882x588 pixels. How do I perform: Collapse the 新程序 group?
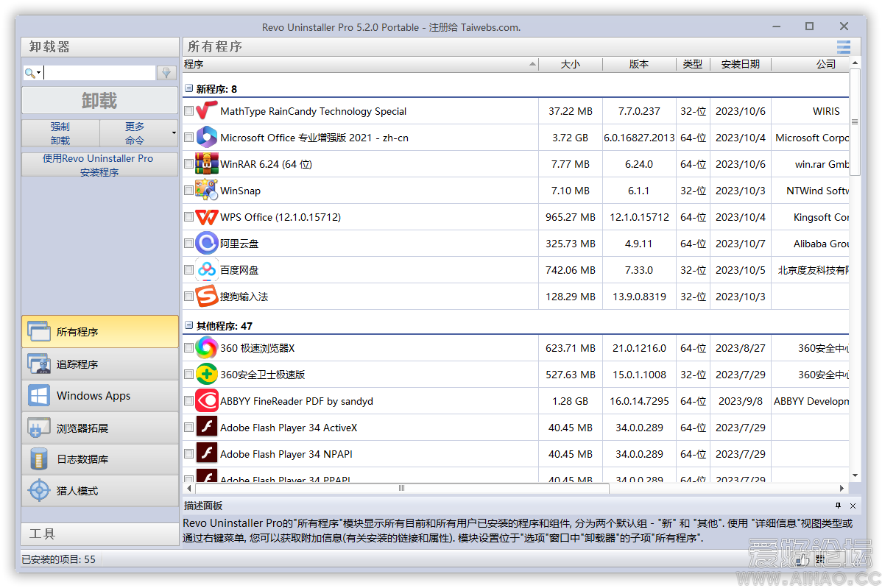(x=189, y=89)
